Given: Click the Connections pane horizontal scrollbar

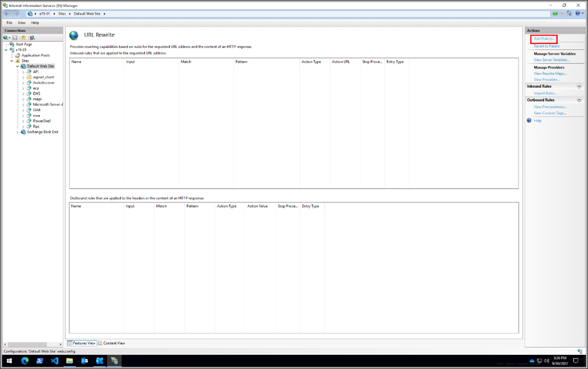Looking at the screenshot, I should (x=27, y=344).
